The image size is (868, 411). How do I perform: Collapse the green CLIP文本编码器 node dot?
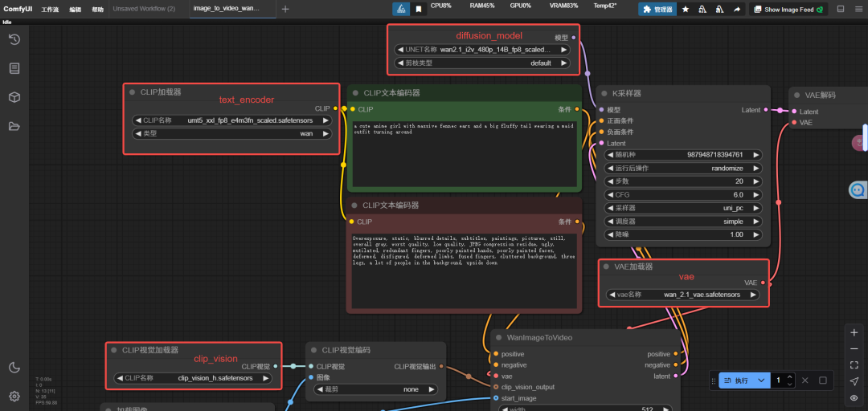click(356, 93)
